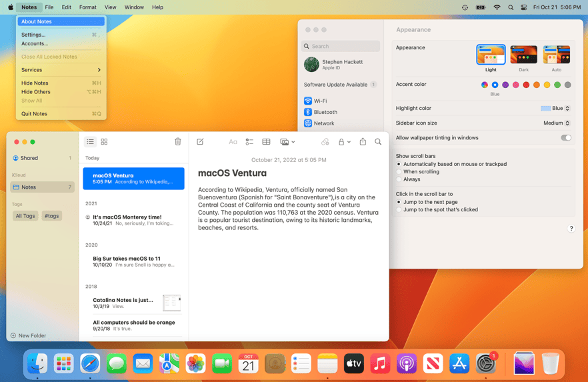Image resolution: width=588 pixels, height=382 pixels.
Task: Select Automatically based on mouse or trackpad
Action: coord(399,164)
